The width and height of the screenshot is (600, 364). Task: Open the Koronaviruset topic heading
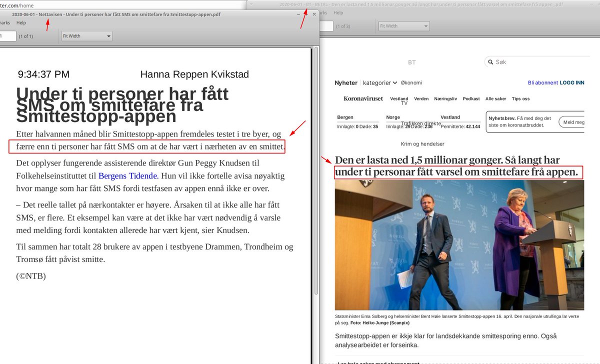tap(363, 98)
